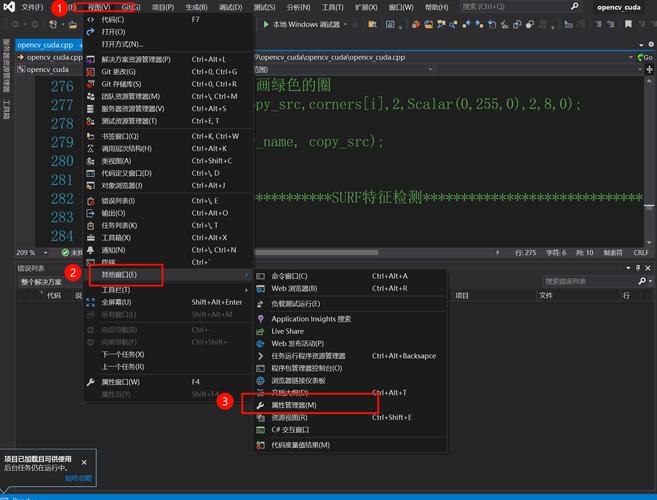The image size is (657, 500).
Task: Select 类视图(A) menu entry
Action: tap(168, 161)
